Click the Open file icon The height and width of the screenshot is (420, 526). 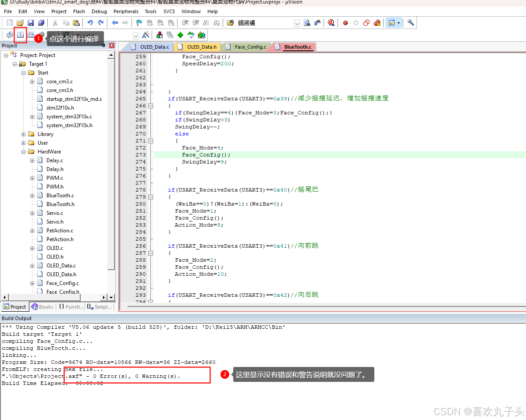pos(20,23)
